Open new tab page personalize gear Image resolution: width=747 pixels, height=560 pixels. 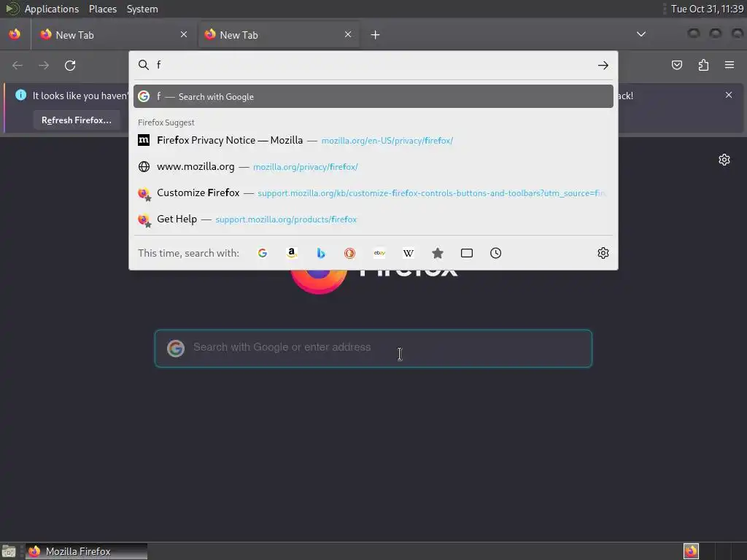click(724, 160)
